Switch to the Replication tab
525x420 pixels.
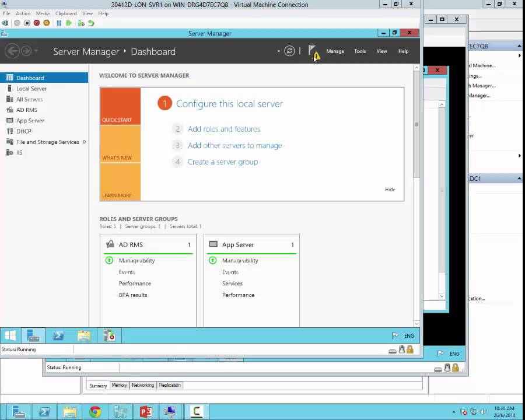[170, 385]
